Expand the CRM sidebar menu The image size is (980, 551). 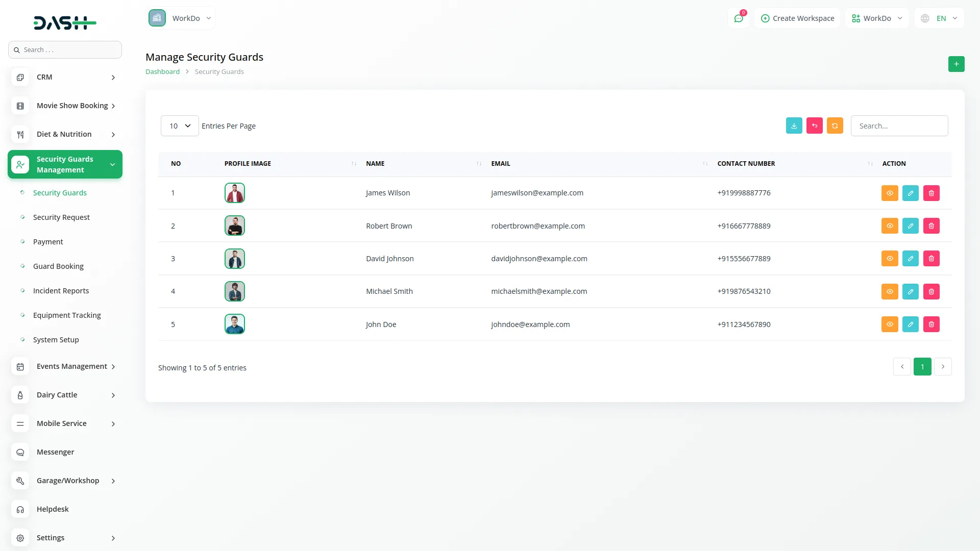[65, 77]
